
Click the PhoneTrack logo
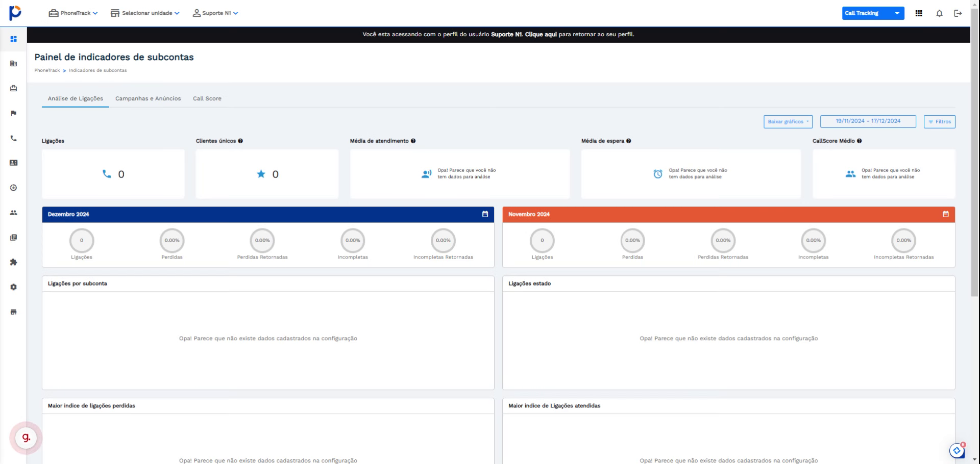point(15,13)
